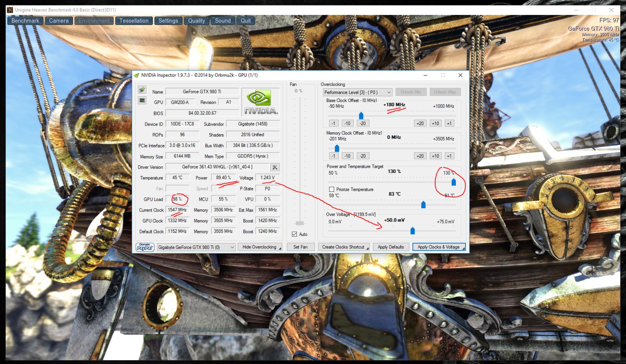Viewport: 626px width, 364px height.
Task: Click the Unlock Min button
Action: point(411,92)
